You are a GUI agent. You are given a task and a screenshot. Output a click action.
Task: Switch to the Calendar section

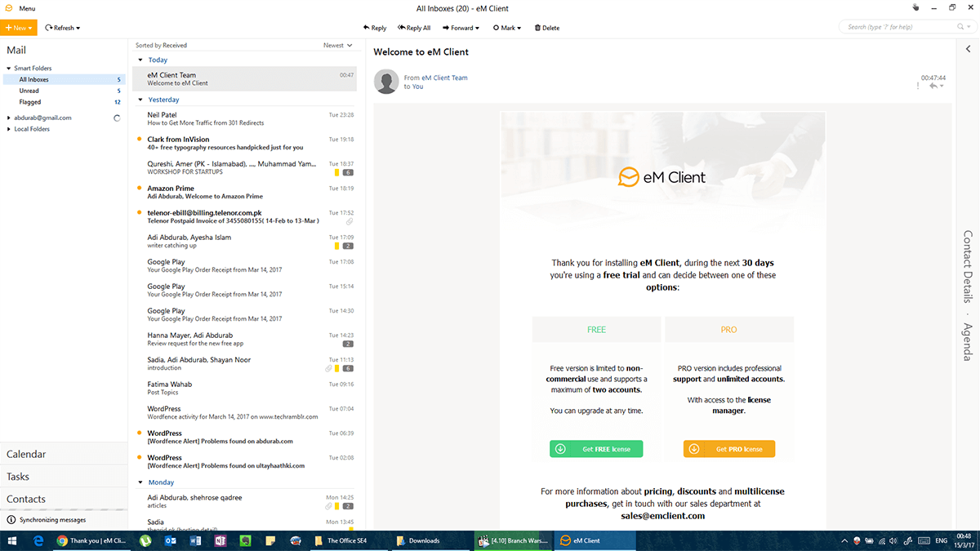pyautogui.click(x=63, y=454)
